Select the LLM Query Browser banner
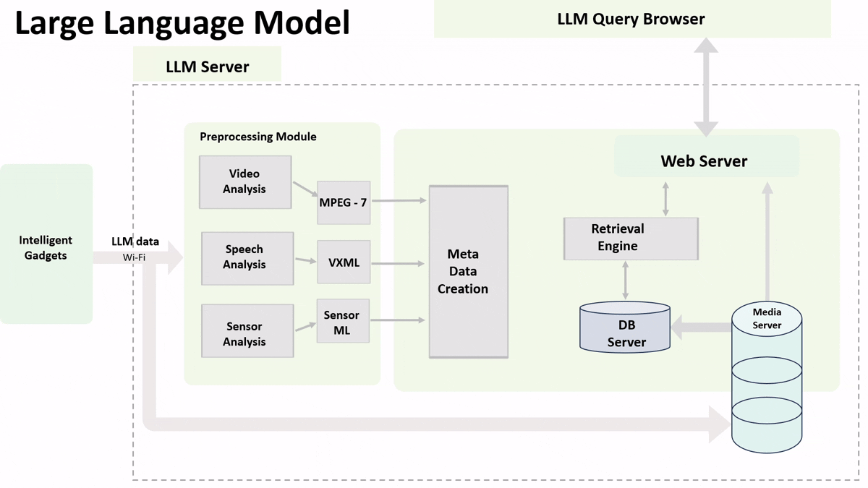 coord(631,20)
